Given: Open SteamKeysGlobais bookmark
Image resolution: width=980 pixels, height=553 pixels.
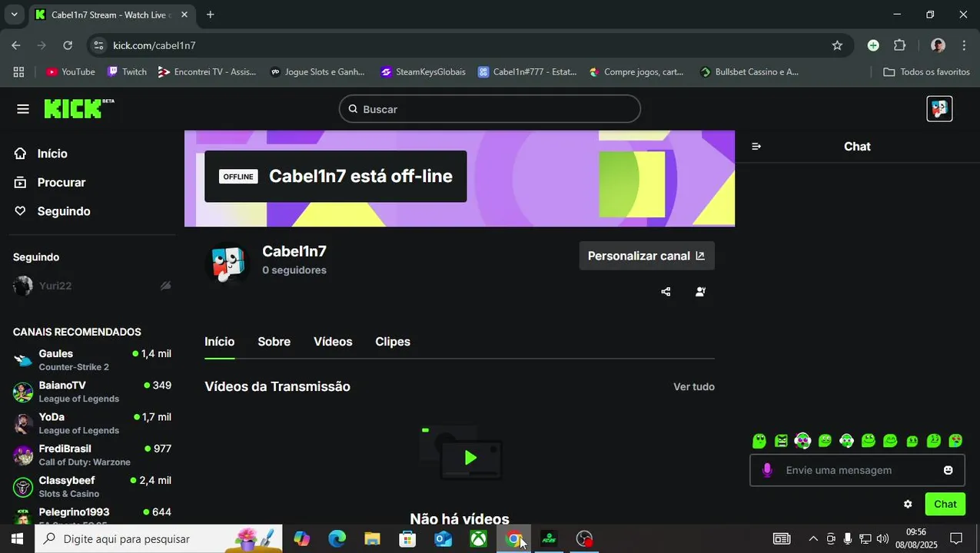Looking at the screenshot, I should 424,71.
